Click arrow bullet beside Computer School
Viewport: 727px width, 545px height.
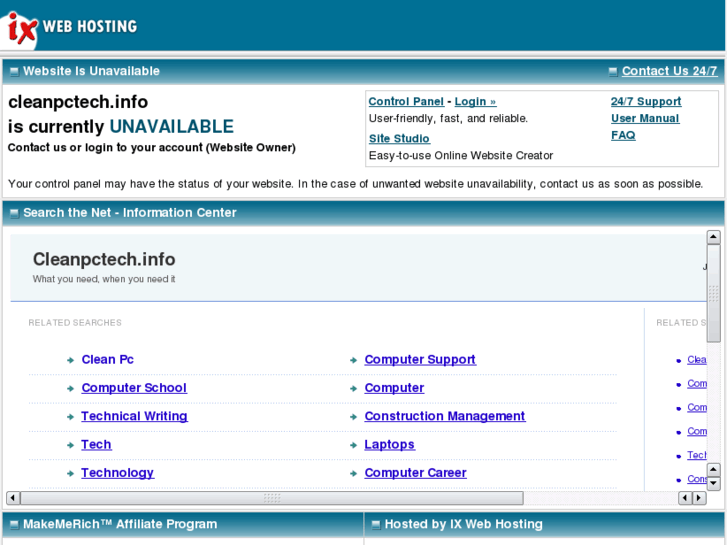[70, 389]
